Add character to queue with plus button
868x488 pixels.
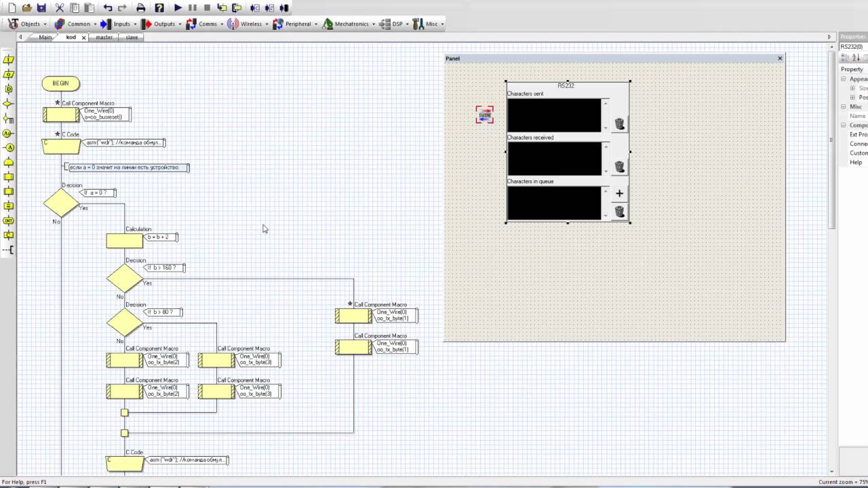coord(619,193)
